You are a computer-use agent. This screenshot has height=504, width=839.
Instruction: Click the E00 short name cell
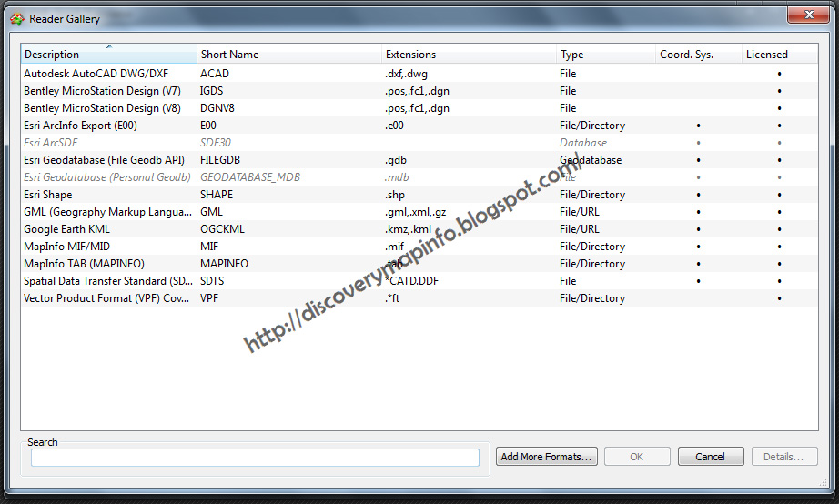(208, 126)
